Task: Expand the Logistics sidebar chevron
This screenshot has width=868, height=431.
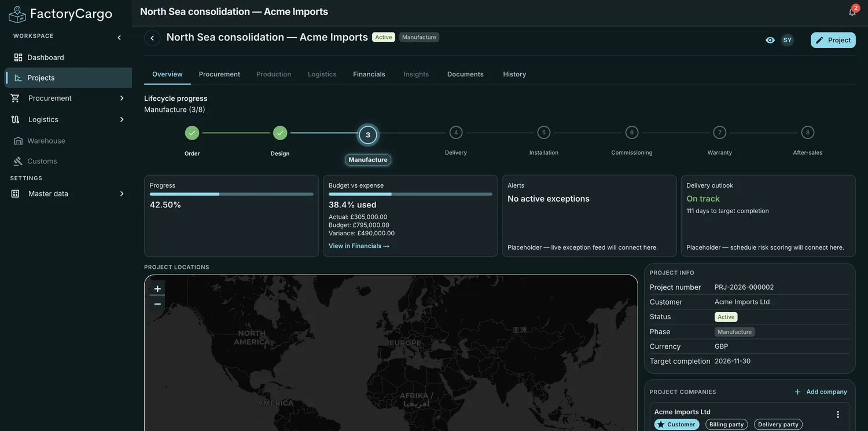Action: pyautogui.click(x=122, y=119)
